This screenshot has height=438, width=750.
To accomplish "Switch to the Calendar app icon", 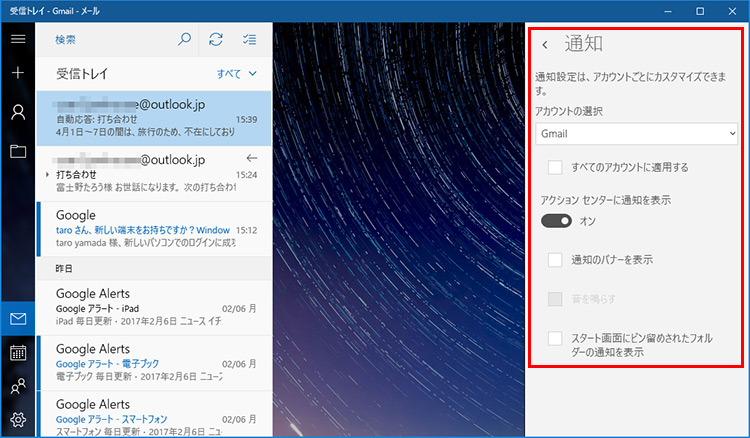I will point(18,353).
